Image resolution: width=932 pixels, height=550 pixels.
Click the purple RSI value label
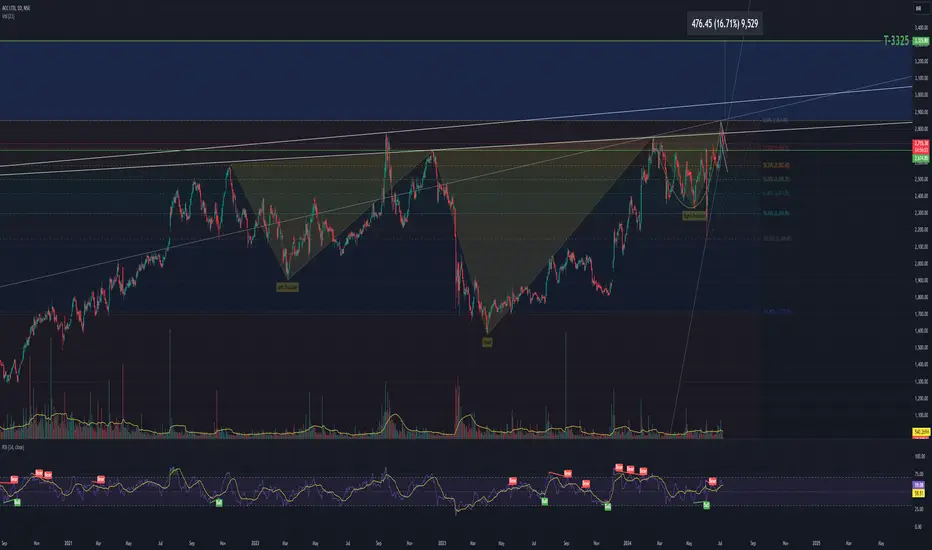918,485
